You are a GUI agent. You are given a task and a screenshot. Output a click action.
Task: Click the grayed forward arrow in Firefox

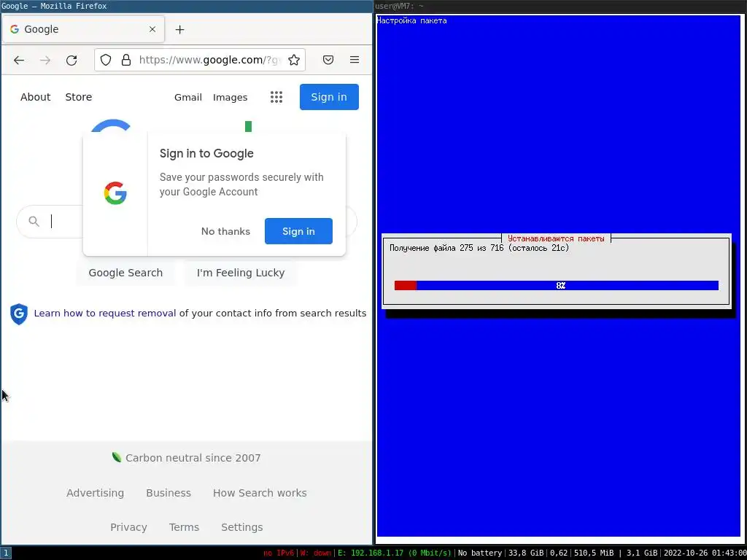(45, 60)
